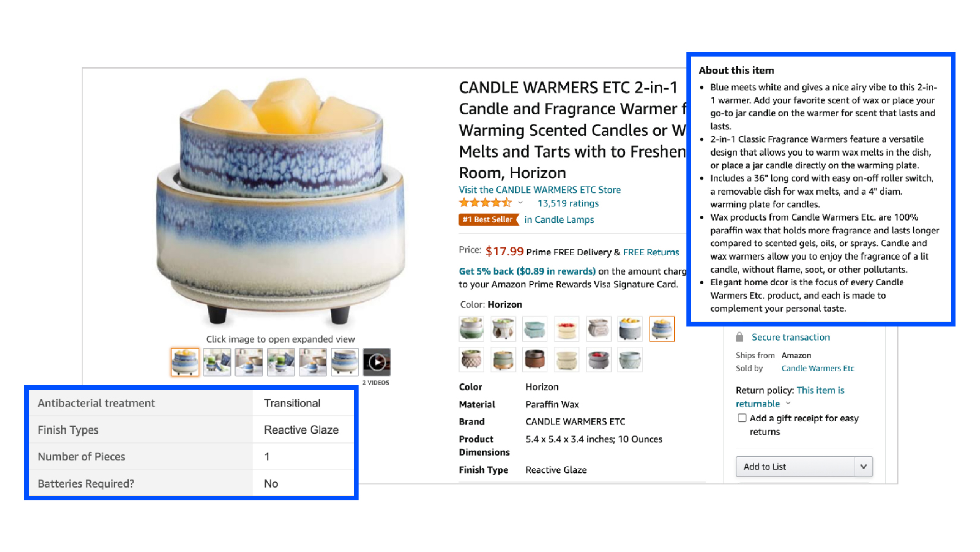The image size is (980, 552).
Task: Open the star rating breakdown chevron
Action: pos(521,203)
